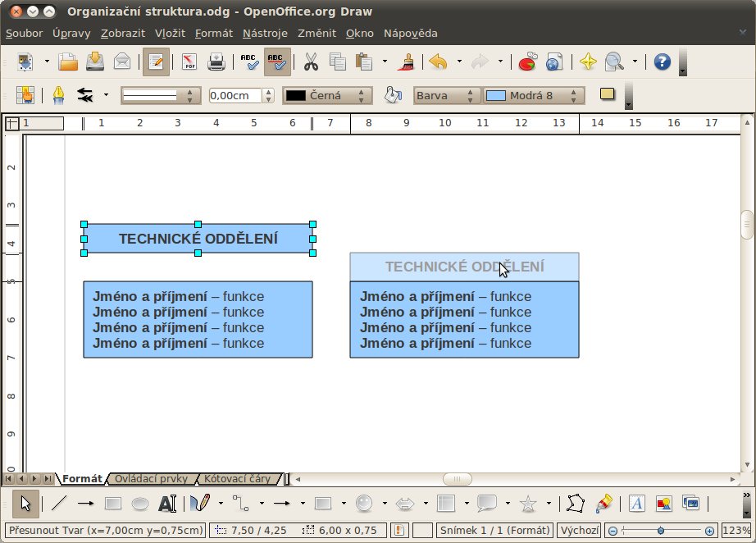Select the Connector tool
The image size is (756, 543).
pyautogui.click(x=240, y=504)
